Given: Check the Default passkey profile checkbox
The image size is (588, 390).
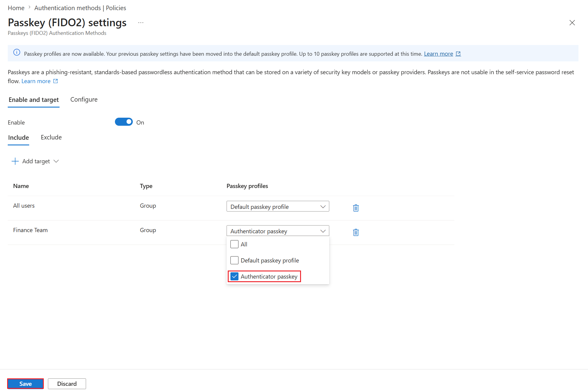Looking at the screenshot, I should coord(234,260).
